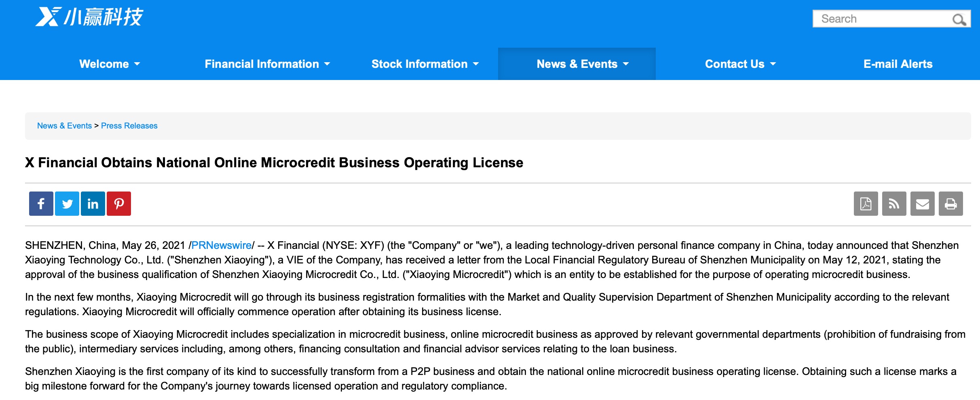Open the Contact Us menu

[x=740, y=64]
